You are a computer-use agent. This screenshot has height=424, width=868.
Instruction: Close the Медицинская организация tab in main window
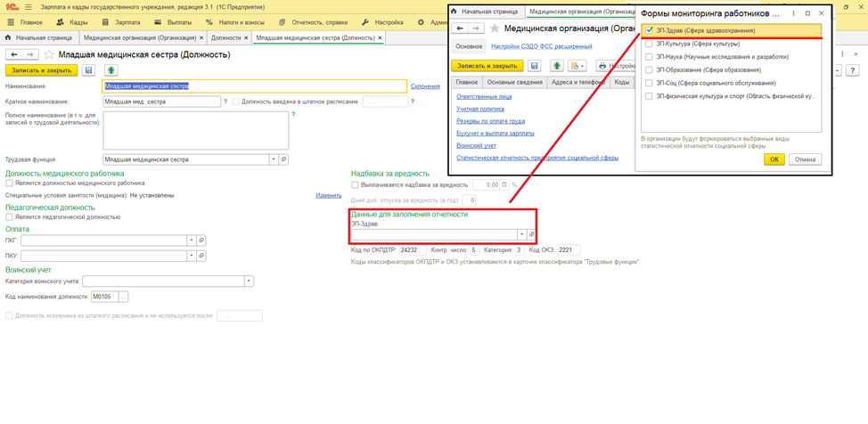201,38
